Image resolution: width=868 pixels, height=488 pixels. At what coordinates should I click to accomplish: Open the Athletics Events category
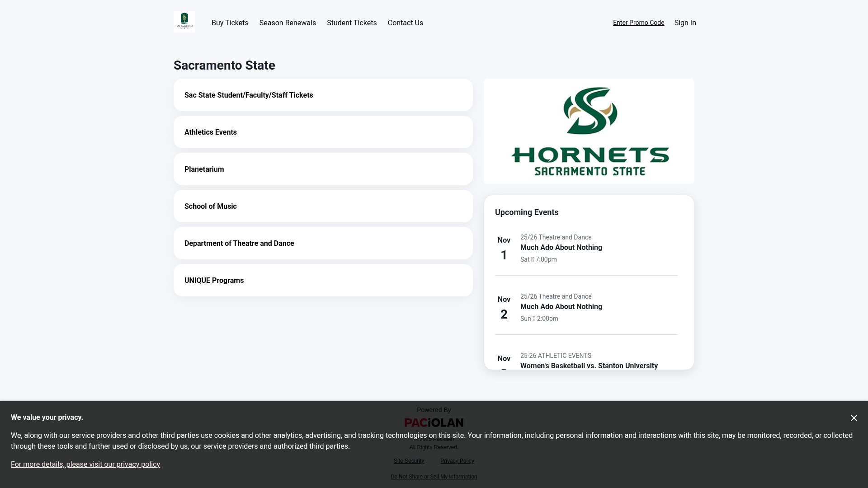coord(323,132)
